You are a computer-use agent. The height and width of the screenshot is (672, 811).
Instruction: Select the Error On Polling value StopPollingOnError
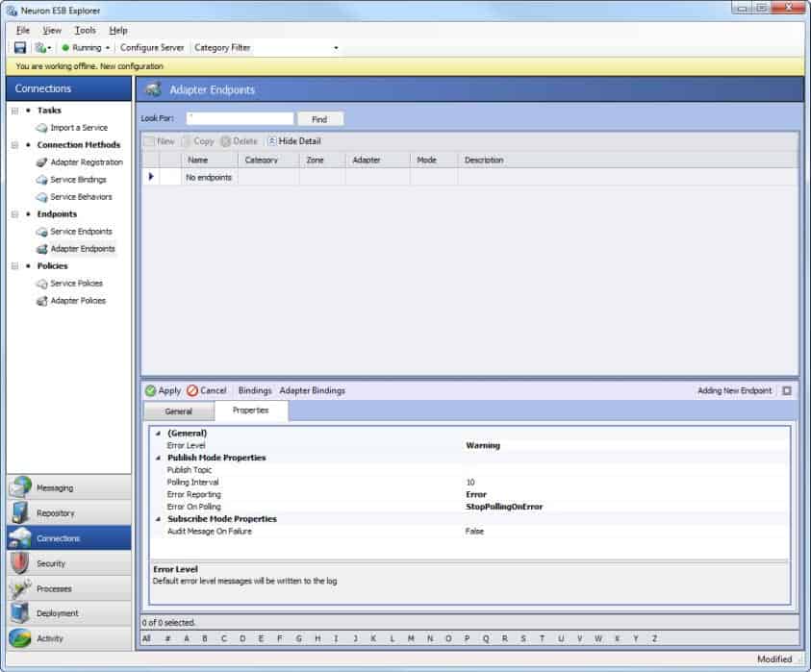coord(504,507)
